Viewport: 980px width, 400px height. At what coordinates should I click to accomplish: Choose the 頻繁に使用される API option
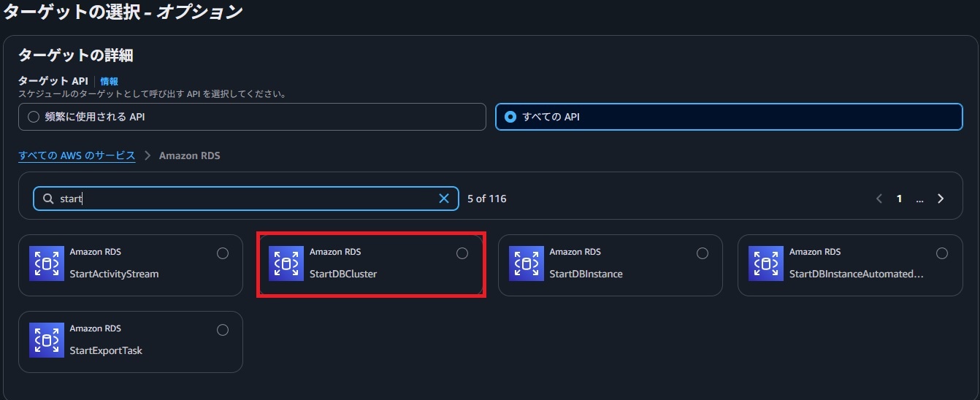(252, 117)
